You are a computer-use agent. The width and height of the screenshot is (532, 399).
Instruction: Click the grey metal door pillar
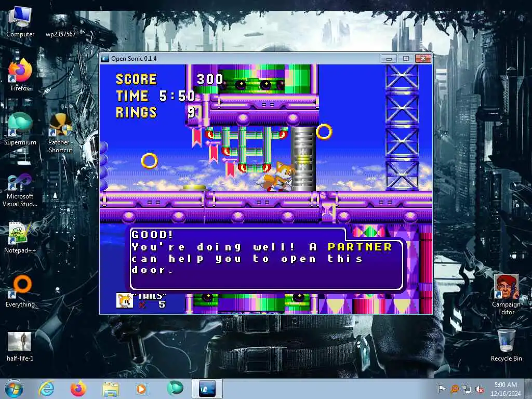[303, 159]
